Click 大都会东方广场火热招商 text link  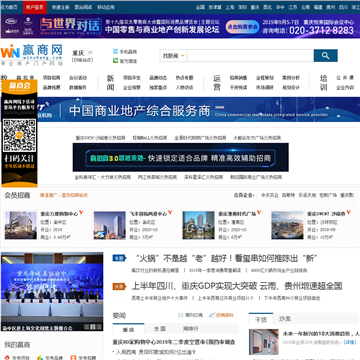pyautogui.click(x=257, y=137)
